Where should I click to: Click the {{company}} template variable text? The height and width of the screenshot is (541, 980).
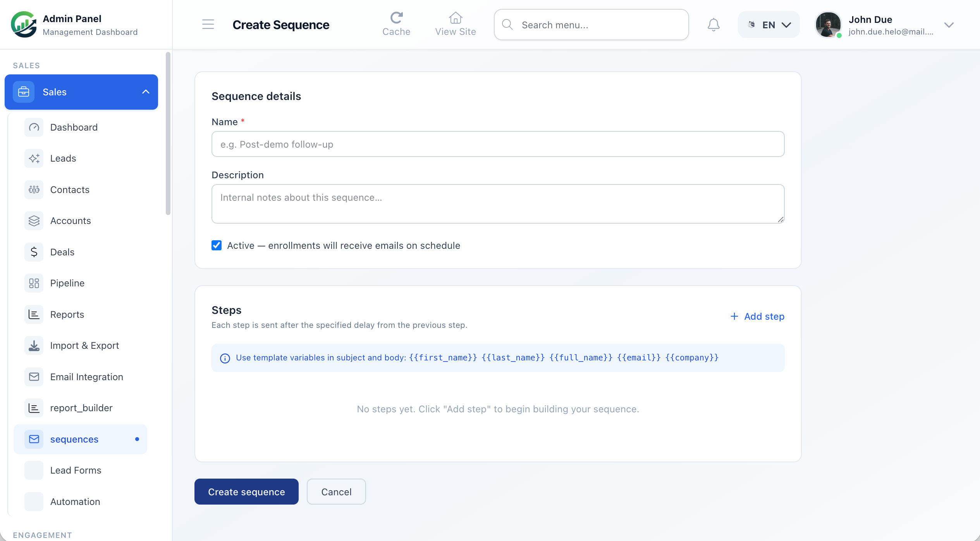[692, 358]
